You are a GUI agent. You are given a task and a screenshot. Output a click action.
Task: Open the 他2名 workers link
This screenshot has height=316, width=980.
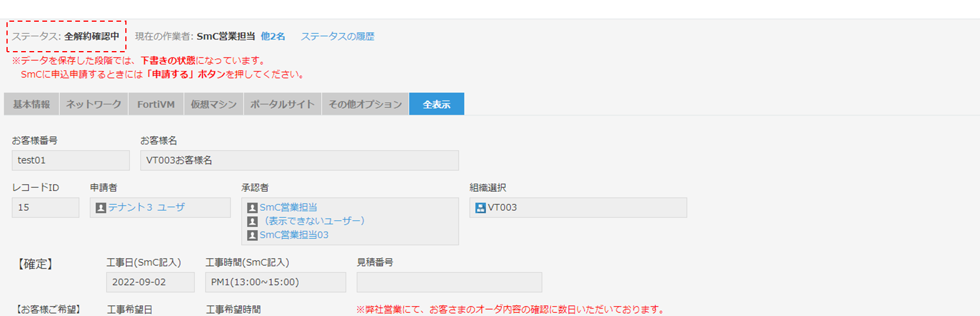point(273,36)
